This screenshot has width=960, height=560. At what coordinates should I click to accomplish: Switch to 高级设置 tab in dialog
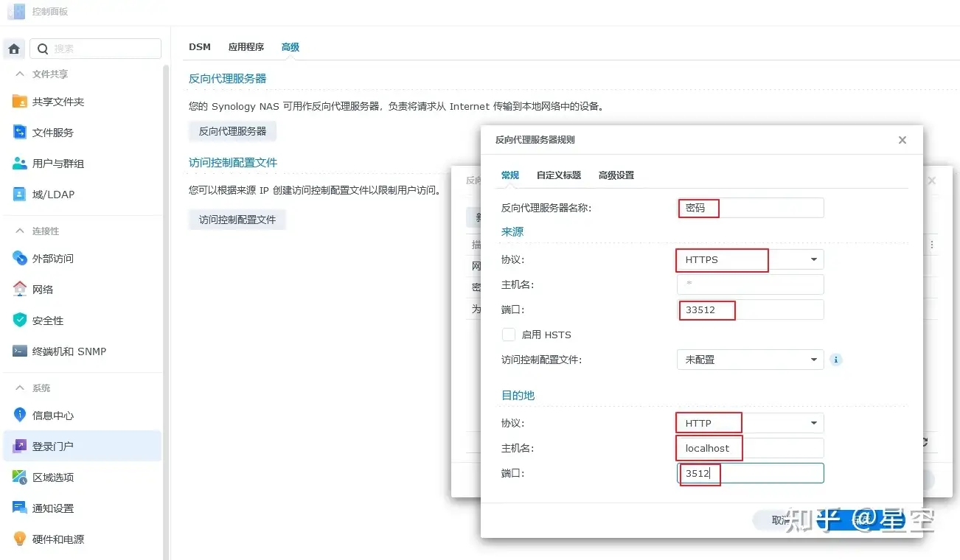click(x=616, y=175)
